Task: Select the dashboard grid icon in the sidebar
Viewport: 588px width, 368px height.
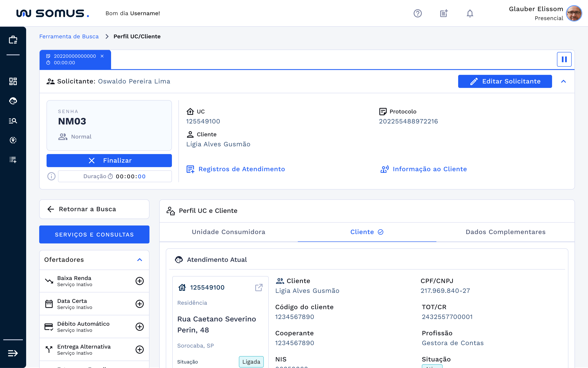Action: [x=13, y=81]
